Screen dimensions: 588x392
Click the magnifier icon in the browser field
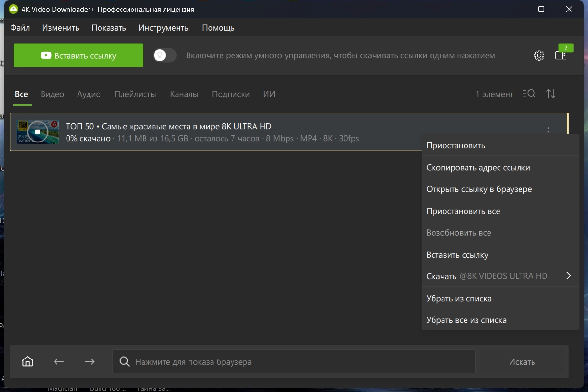124,361
